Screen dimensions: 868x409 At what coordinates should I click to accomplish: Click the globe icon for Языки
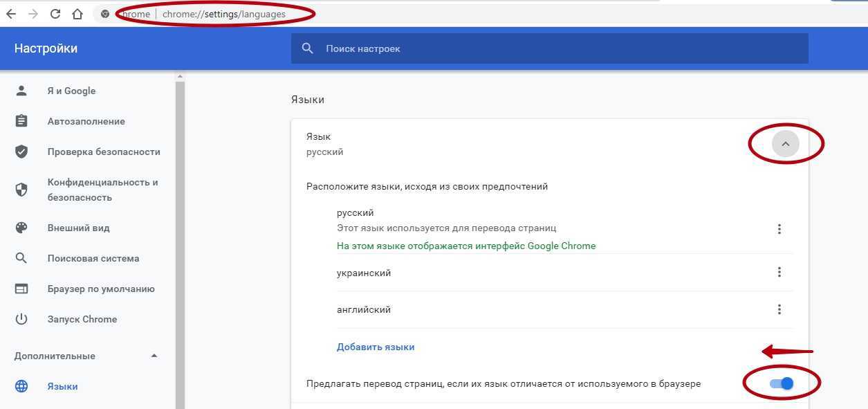point(21,386)
